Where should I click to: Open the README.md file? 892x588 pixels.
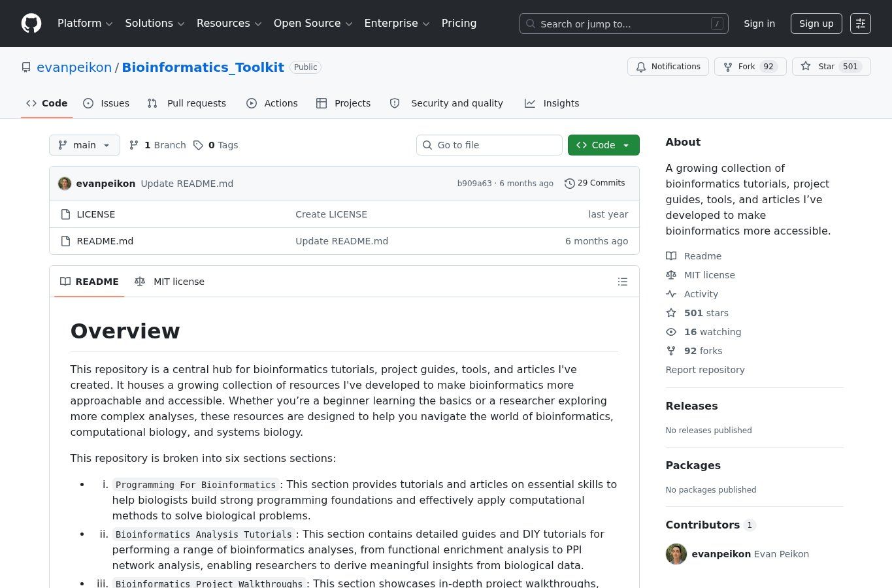(105, 241)
